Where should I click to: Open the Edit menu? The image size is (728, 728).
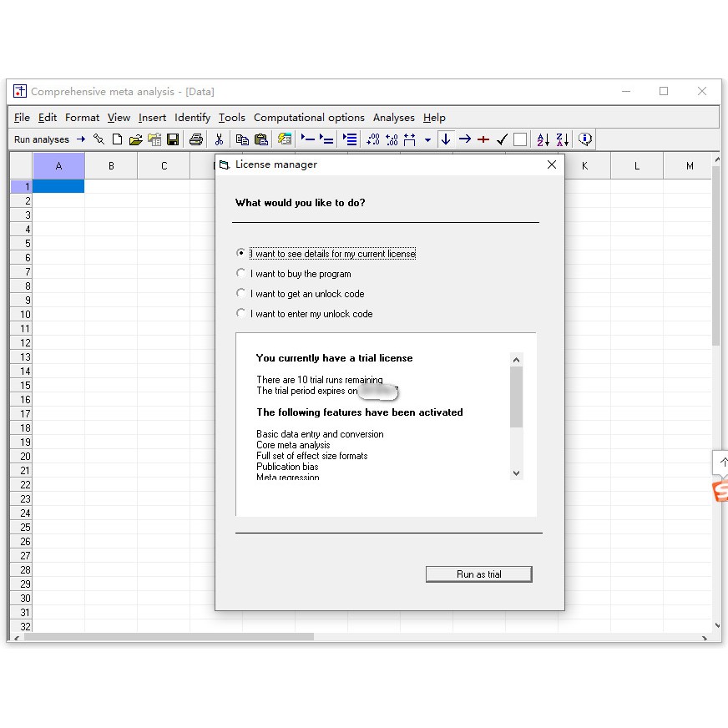tap(48, 118)
